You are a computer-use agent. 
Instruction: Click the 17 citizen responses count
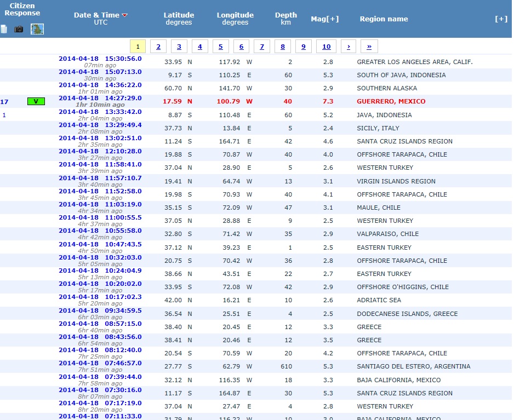(x=4, y=101)
